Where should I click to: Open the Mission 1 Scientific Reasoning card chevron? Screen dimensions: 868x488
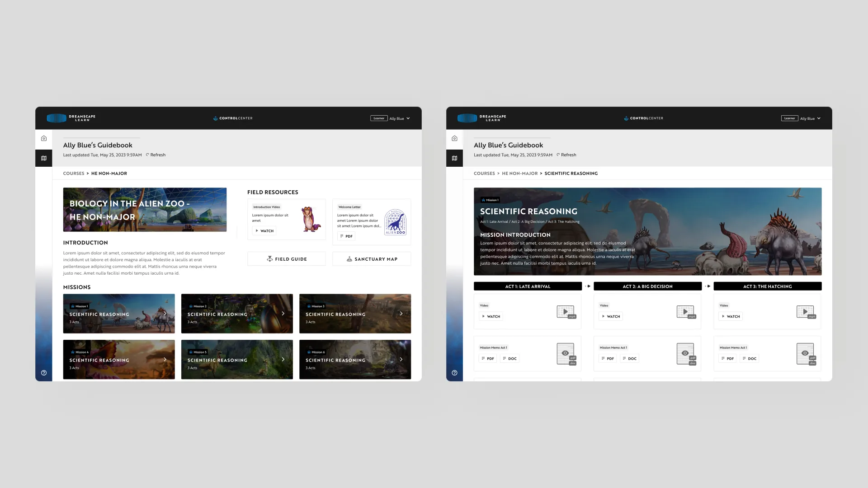(x=165, y=314)
